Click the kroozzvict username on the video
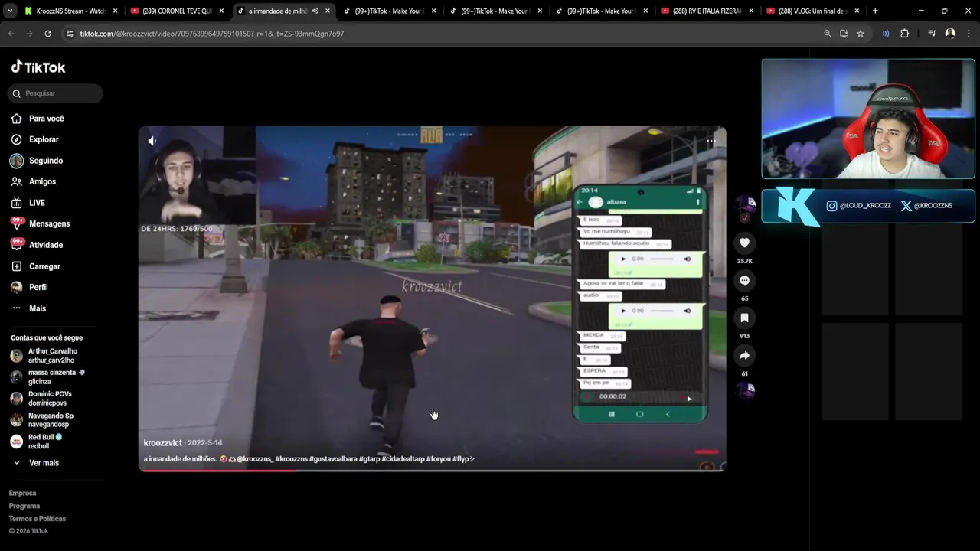Viewport: 980px width, 551px height. [163, 443]
